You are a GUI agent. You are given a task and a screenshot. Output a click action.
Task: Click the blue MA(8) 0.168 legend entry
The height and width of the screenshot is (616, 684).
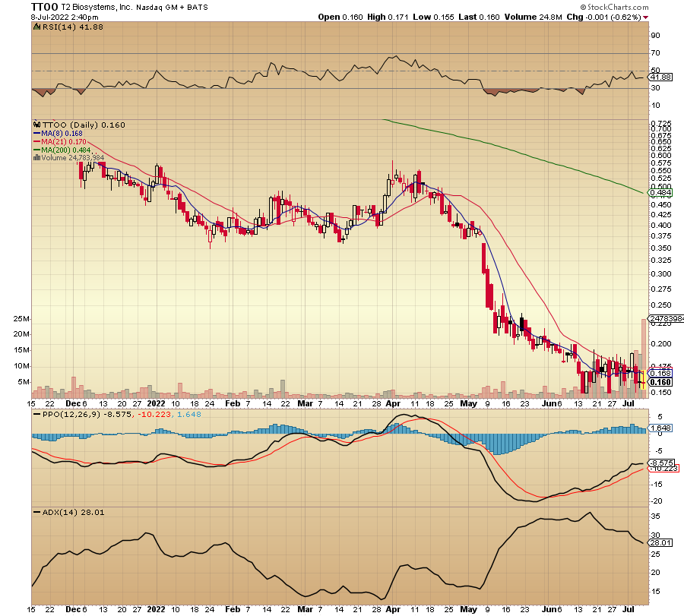[x=58, y=134]
